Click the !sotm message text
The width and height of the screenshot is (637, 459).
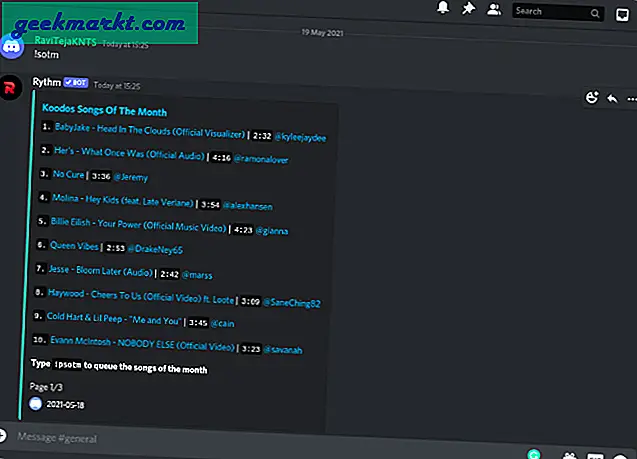pos(46,54)
